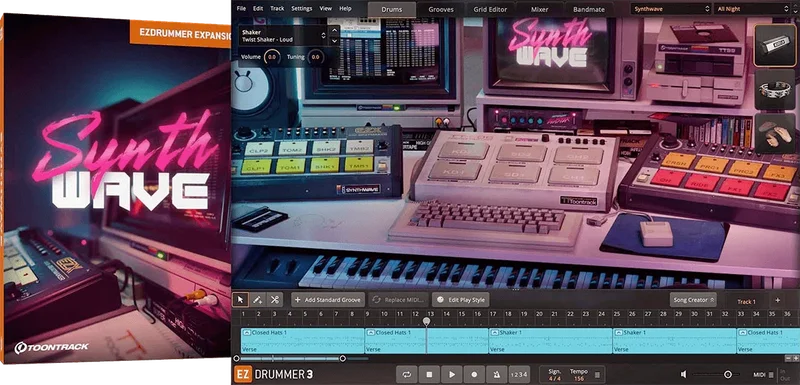Click the Tuning knob
Screen dimensions: 800x385
pyautogui.click(x=315, y=57)
